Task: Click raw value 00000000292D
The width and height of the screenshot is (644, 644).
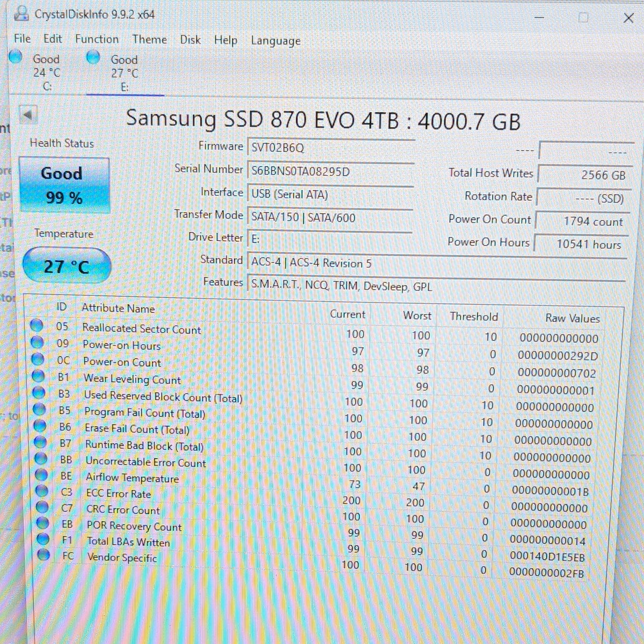Action: click(558, 356)
